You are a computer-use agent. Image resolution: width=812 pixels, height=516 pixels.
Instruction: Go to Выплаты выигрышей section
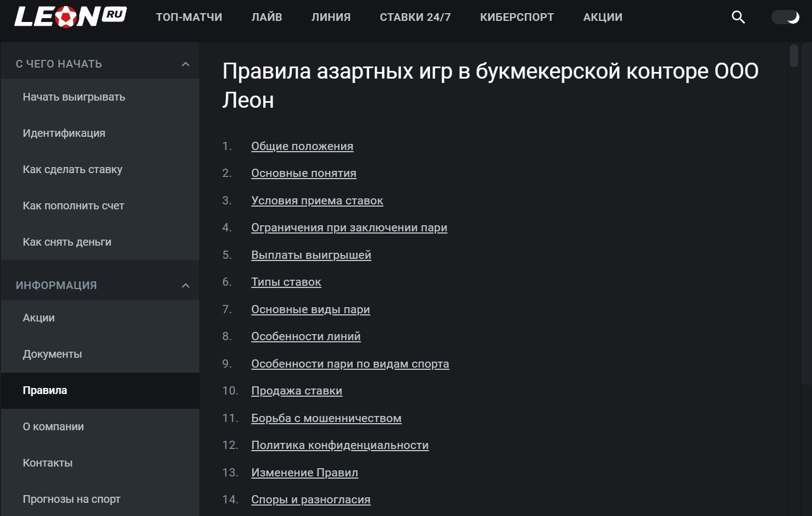point(311,255)
